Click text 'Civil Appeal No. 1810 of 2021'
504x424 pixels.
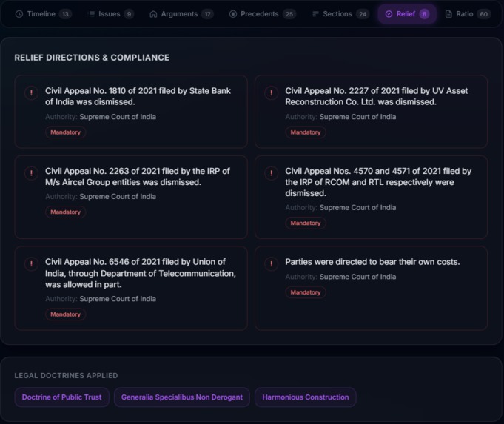coord(101,91)
